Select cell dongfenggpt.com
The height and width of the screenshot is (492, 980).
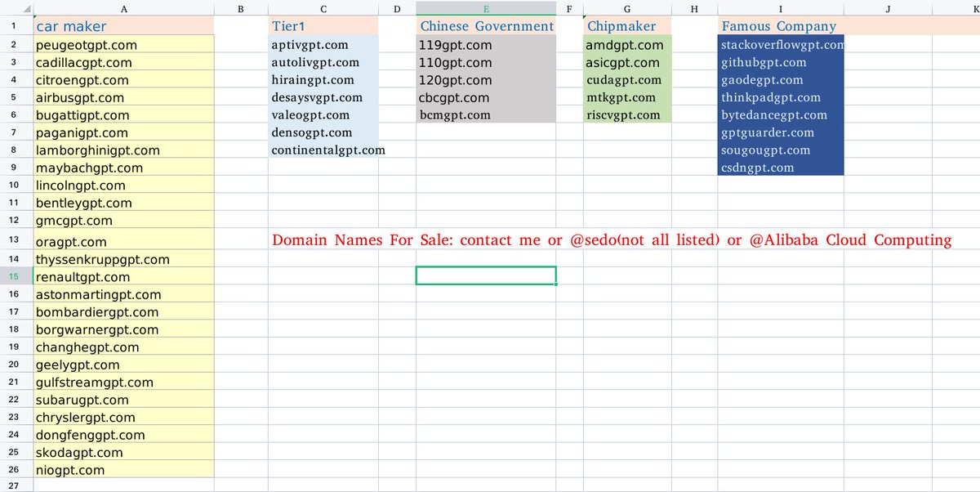(123, 435)
